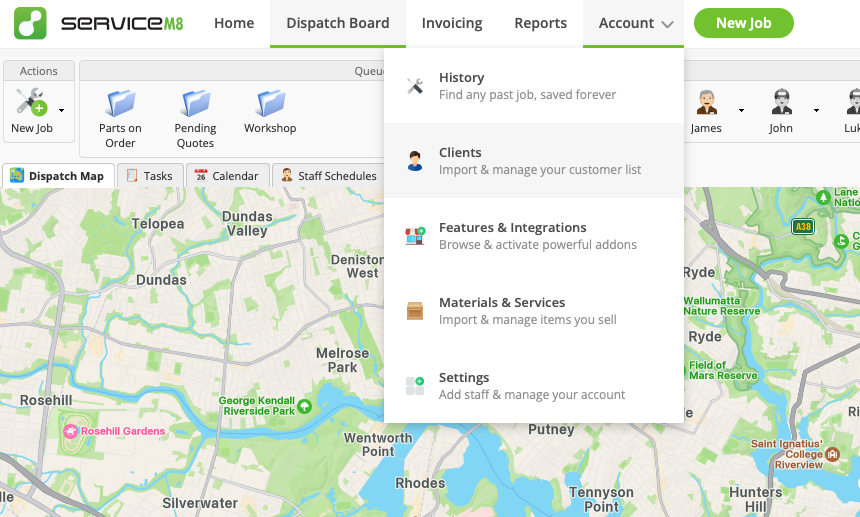Image resolution: width=860 pixels, height=517 pixels.
Task: Click the Dundas Valley map label
Action: pos(247,224)
